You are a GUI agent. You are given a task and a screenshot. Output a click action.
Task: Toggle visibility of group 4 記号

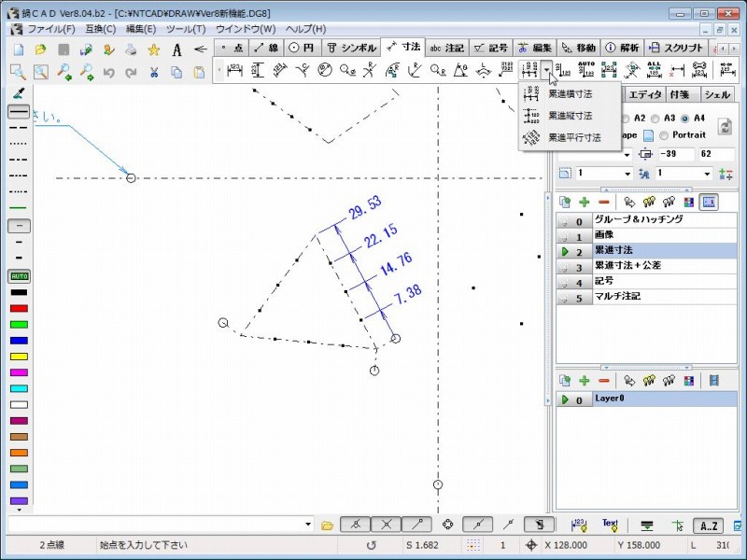565,283
